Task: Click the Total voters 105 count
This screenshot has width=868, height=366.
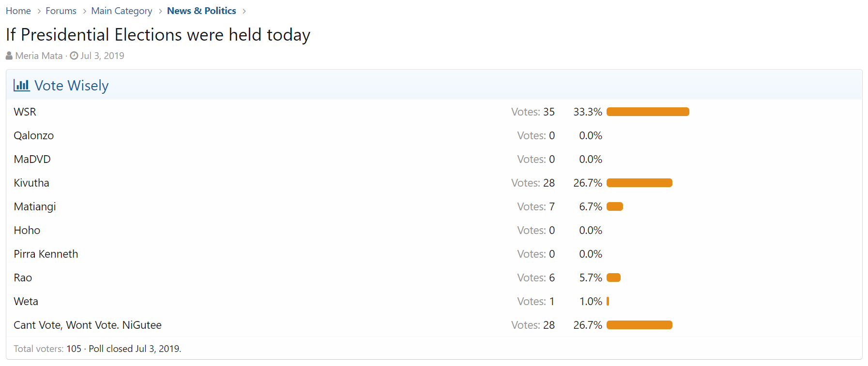Action: coord(74,349)
